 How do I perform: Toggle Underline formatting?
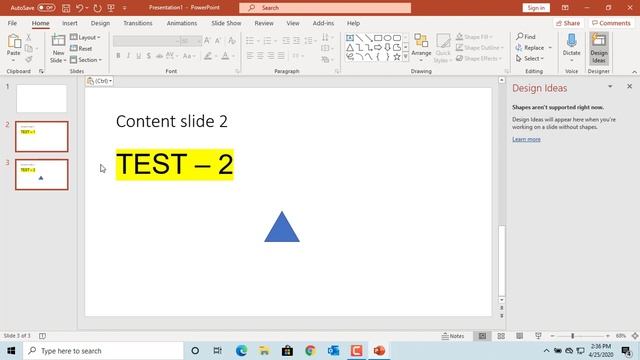[138, 56]
